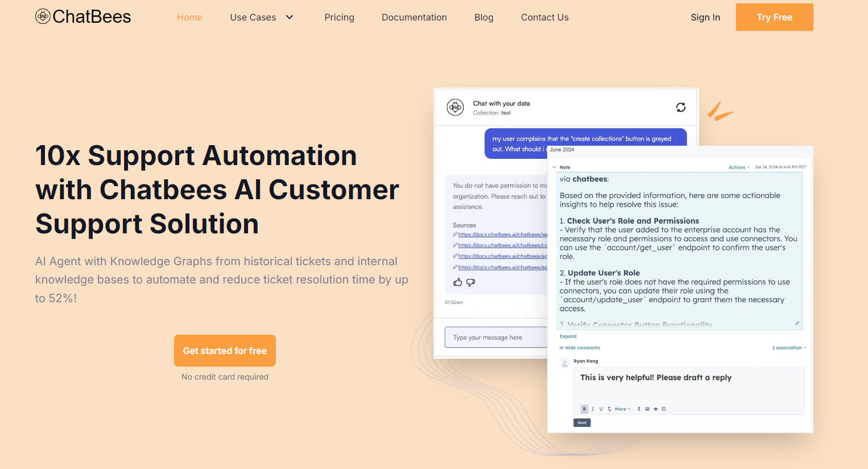
Task: Open the More formatting options dropdown
Action: pos(622,409)
